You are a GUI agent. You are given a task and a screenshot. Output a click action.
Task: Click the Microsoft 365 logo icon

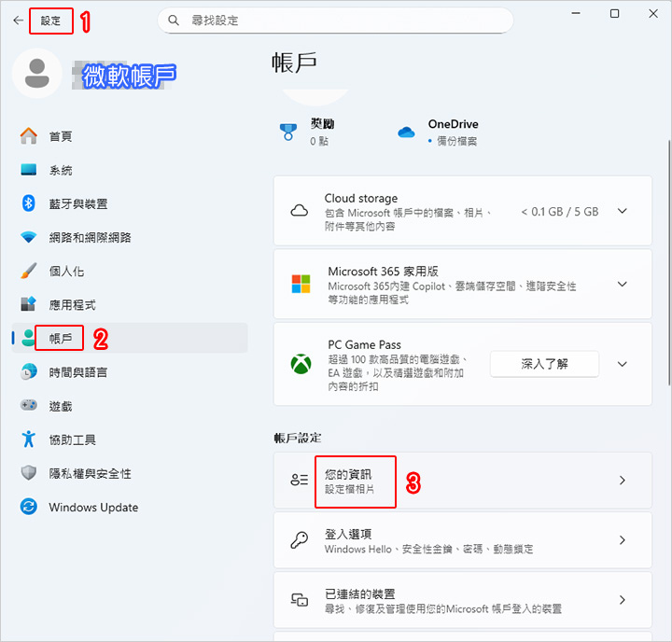[301, 284]
